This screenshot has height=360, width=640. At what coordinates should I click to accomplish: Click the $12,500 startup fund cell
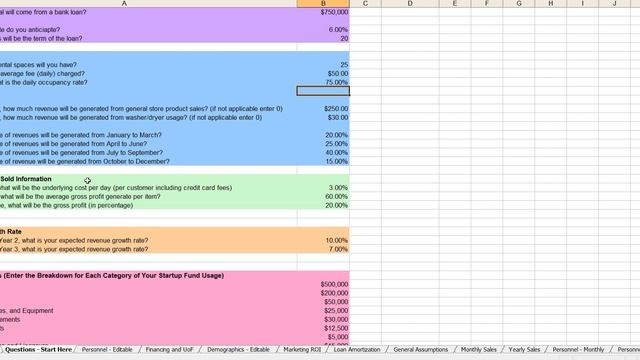[x=323, y=328]
